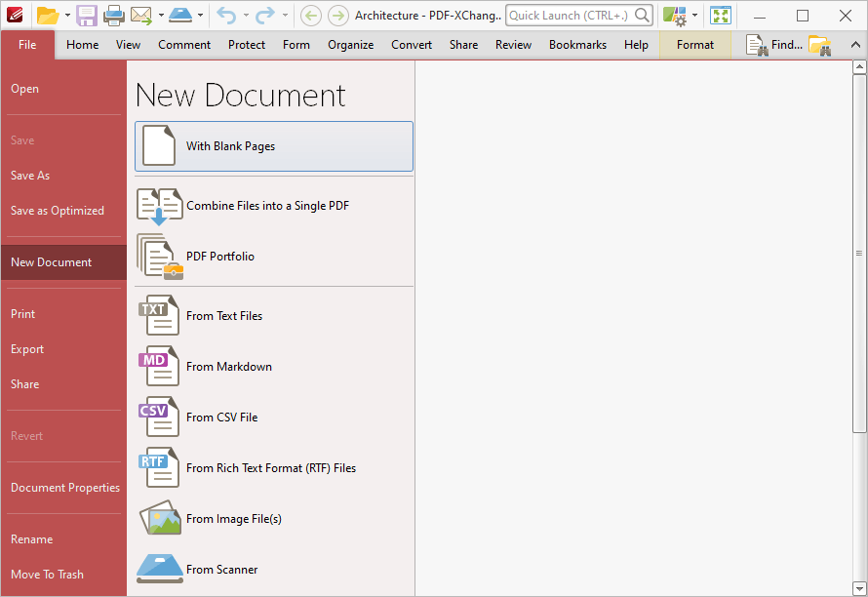Click the folder search binoculars icon
The image size is (868, 597).
point(820,45)
